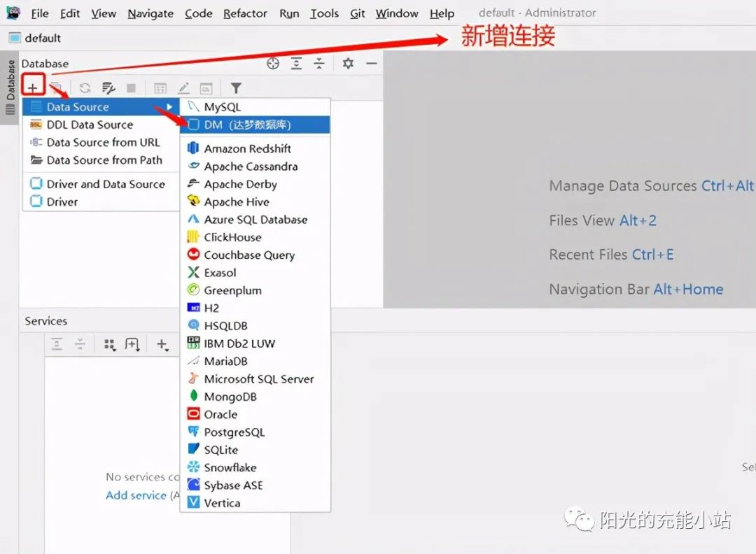Image resolution: width=756 pixels, height=554 pixels.
Task: Open the Help menu
Action: pyautogui.click(x=442, y=13)
